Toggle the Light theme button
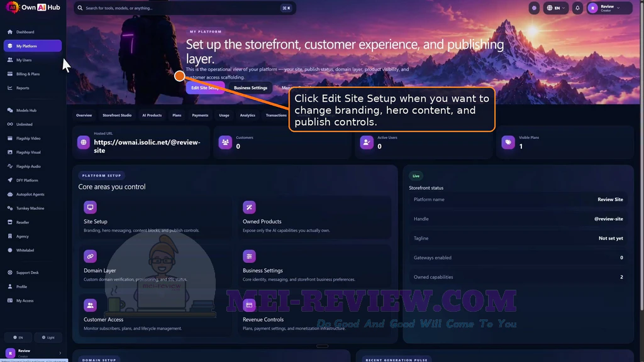Image resolution: width=644 pixels, height=362 pixels. 48,337
